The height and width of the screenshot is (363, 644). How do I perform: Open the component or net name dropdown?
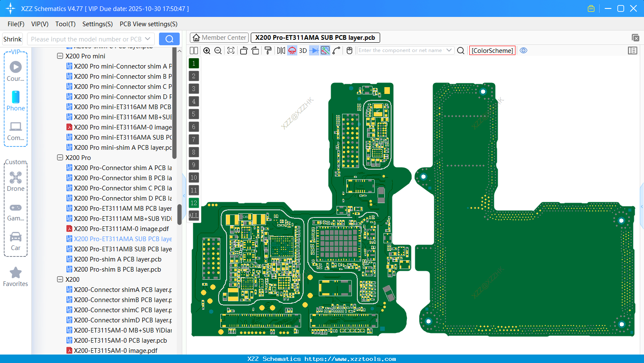pyautogui.click(x=450, y=50)
